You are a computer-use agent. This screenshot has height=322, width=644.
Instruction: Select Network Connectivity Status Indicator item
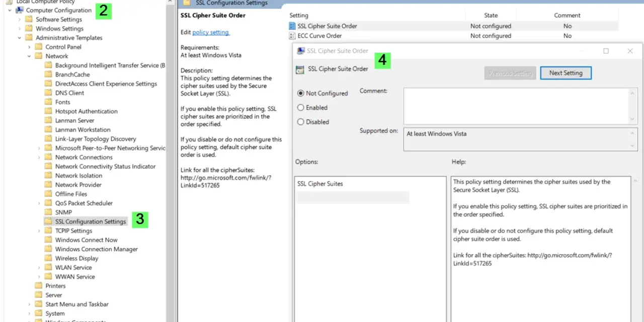[105, 167]
